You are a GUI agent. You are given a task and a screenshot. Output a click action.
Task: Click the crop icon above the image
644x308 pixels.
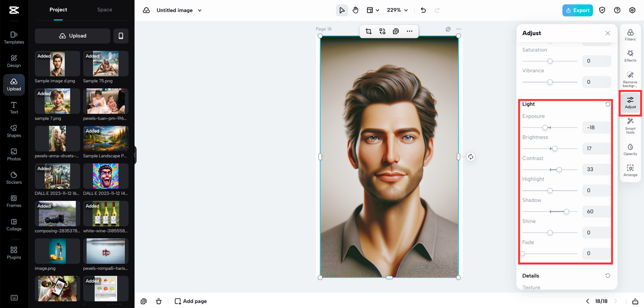(368, 31)
